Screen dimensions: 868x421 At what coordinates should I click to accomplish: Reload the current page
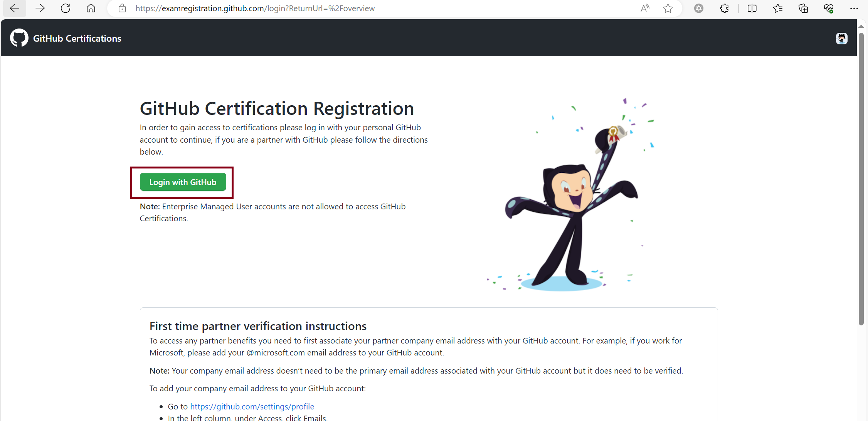[66, 8]
